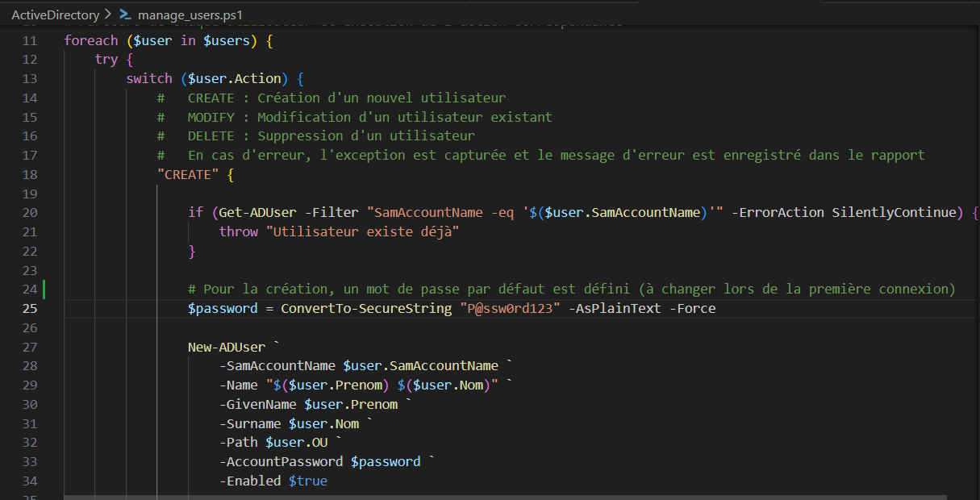This screenshot has width=980, height=500.
Task: Click the PowerShell file icon in the breadcrumb
Action: coord(123,14)
